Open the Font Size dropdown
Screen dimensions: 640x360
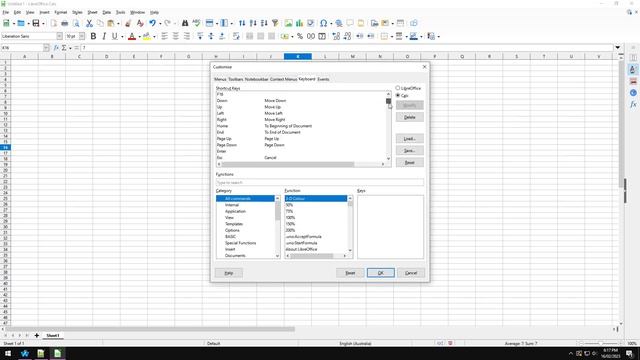[x=82, y=36]
